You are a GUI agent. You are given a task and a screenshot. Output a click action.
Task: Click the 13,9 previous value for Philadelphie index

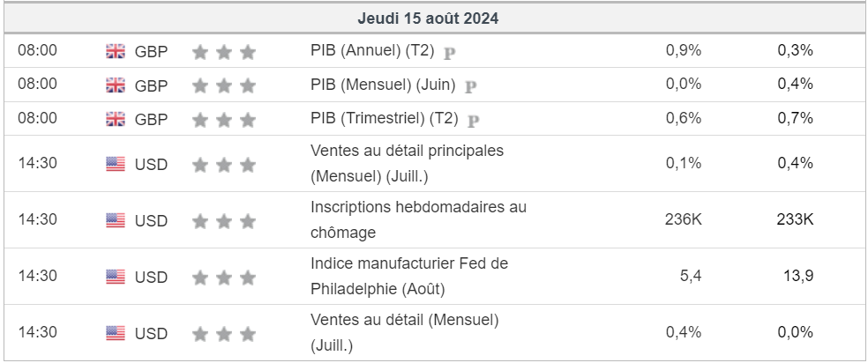click(797, 276)
